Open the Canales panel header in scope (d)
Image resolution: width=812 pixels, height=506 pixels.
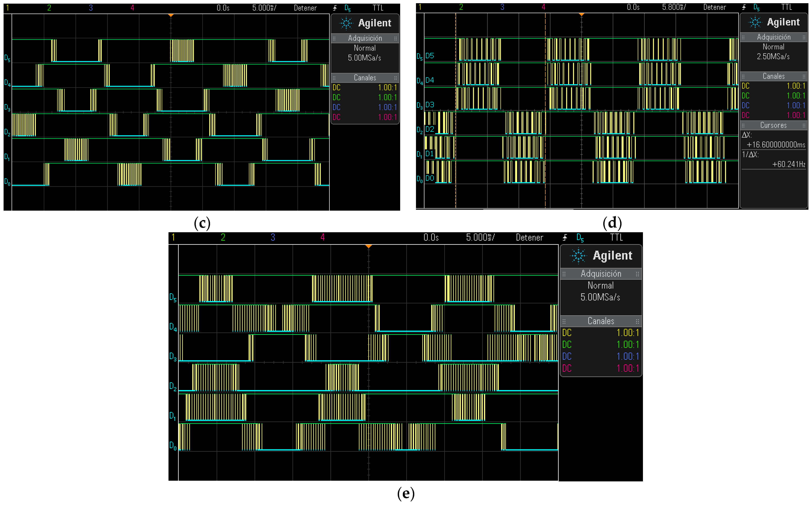click(x=774, y=76)
